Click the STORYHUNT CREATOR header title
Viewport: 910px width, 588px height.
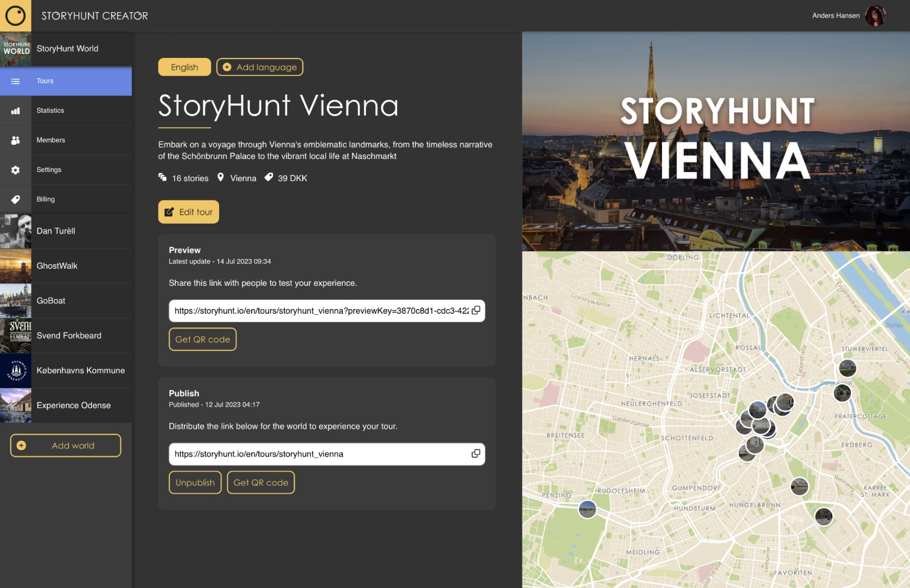click(x=95, y=16)
